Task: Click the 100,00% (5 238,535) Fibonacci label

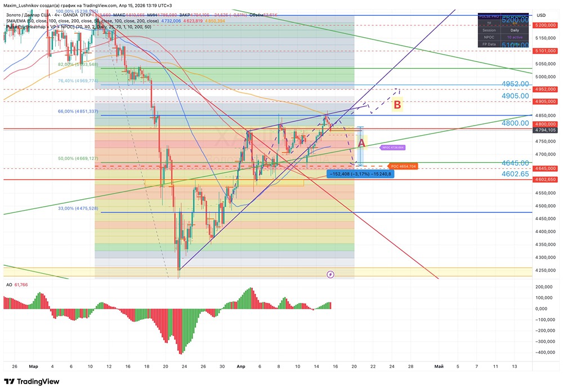Action: 77,11
